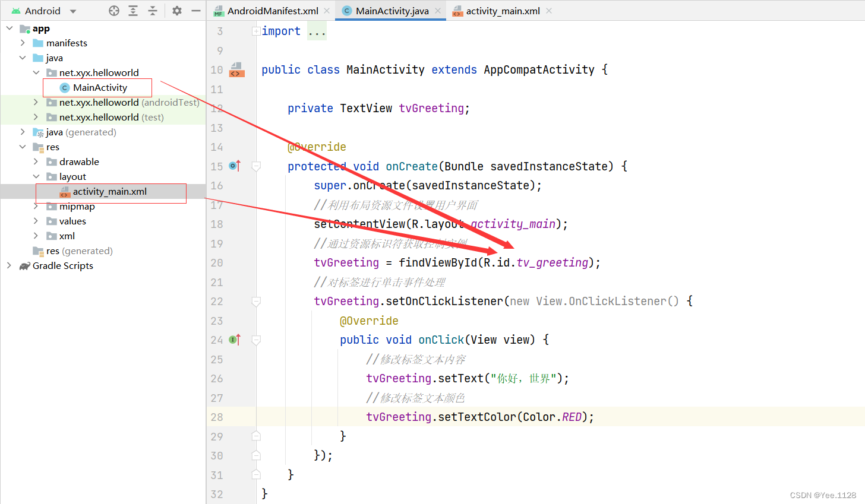
Task: Switch to AndroidManifest.xml tab
Action: tap(273, 11)
